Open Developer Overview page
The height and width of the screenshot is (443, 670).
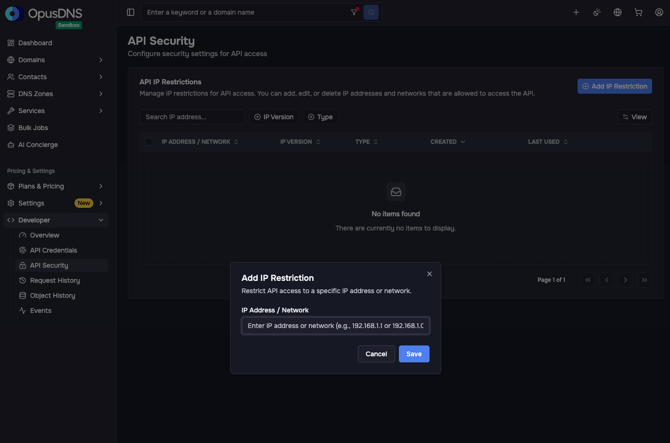pos(62,235)
